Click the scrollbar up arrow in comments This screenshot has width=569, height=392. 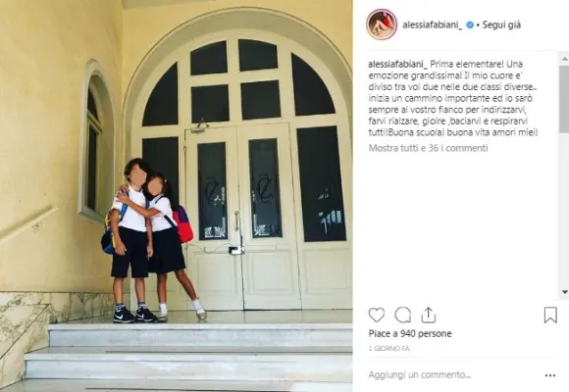pyautogui.click(x=564, y=59)
